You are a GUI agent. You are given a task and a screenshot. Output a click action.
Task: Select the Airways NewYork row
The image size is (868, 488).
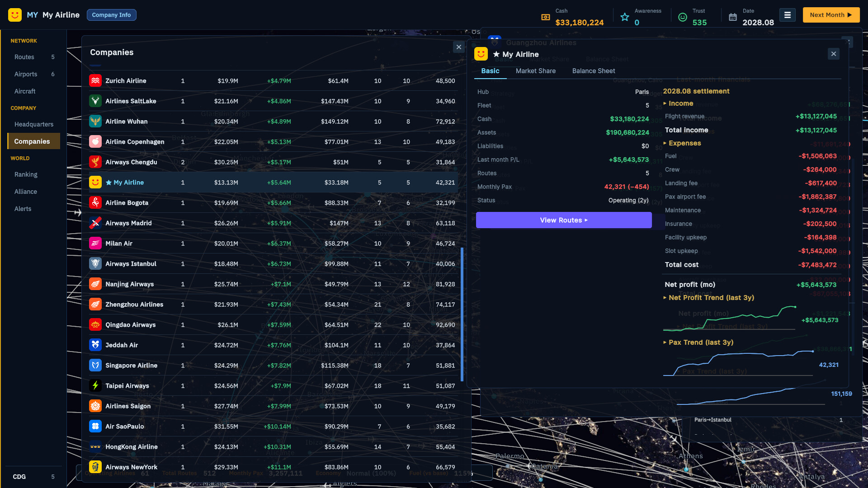(x=274, y=467)
